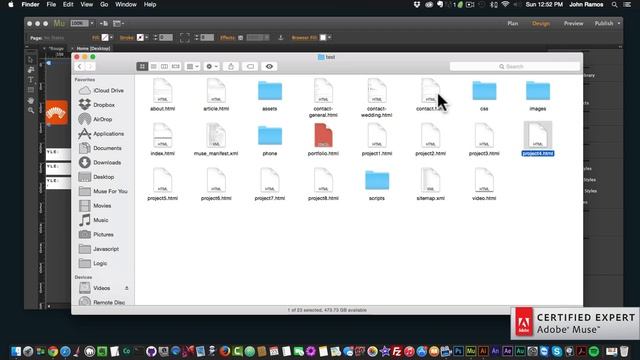Switch to Plan mode in Muse

pos(513,24)
